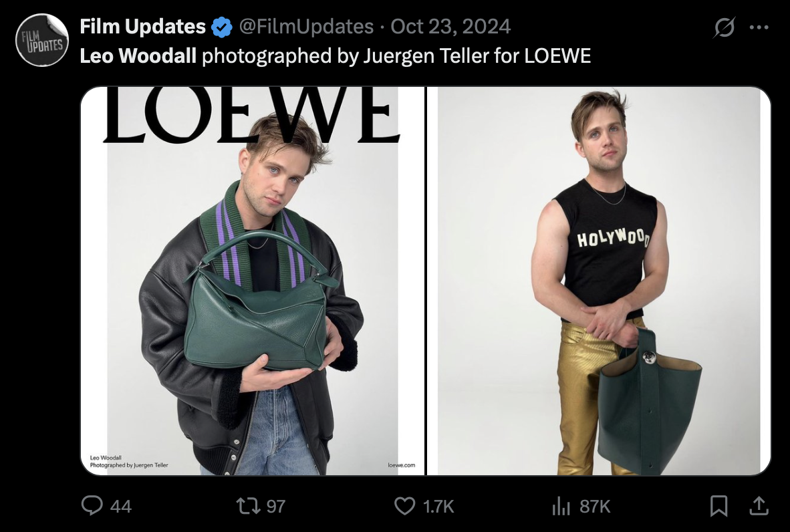
Task: Click the 97 reposts count
Action: (275, 507)
